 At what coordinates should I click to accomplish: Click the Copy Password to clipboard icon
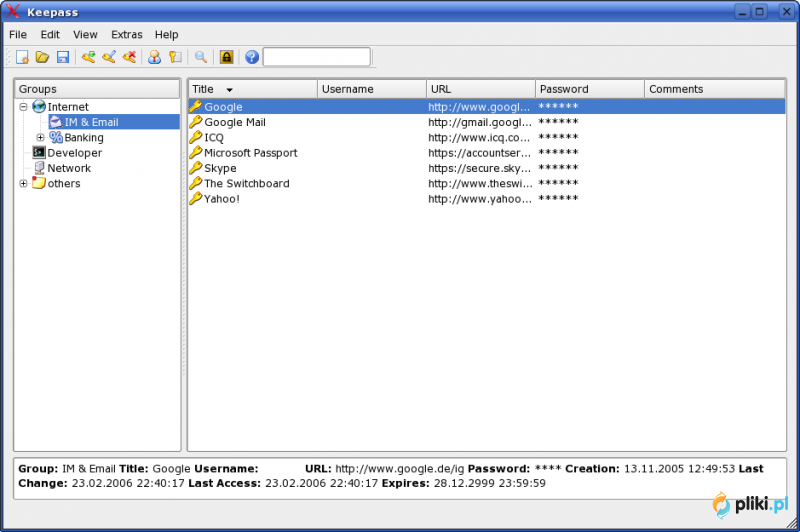coord(175,57)
